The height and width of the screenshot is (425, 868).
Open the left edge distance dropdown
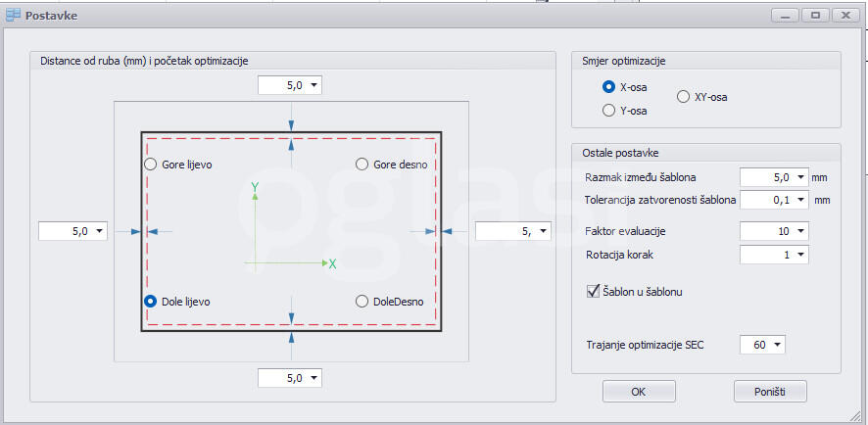[x=97, y=232]
